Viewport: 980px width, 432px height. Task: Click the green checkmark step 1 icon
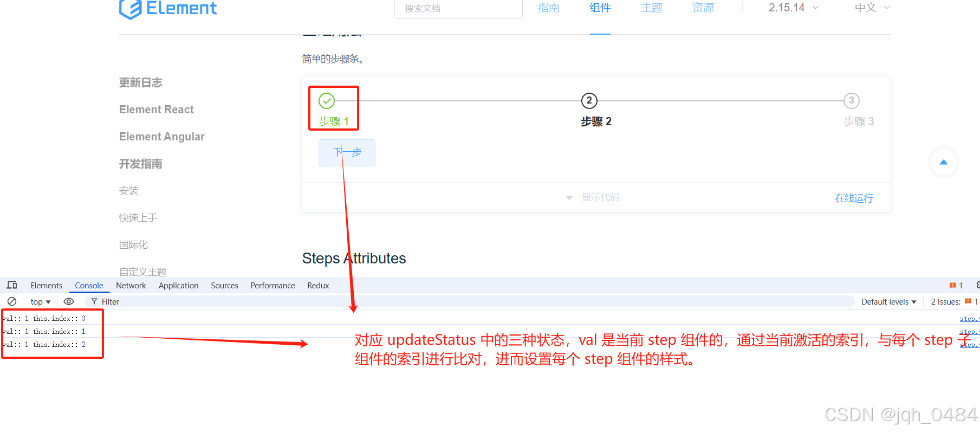pos(327,101)
